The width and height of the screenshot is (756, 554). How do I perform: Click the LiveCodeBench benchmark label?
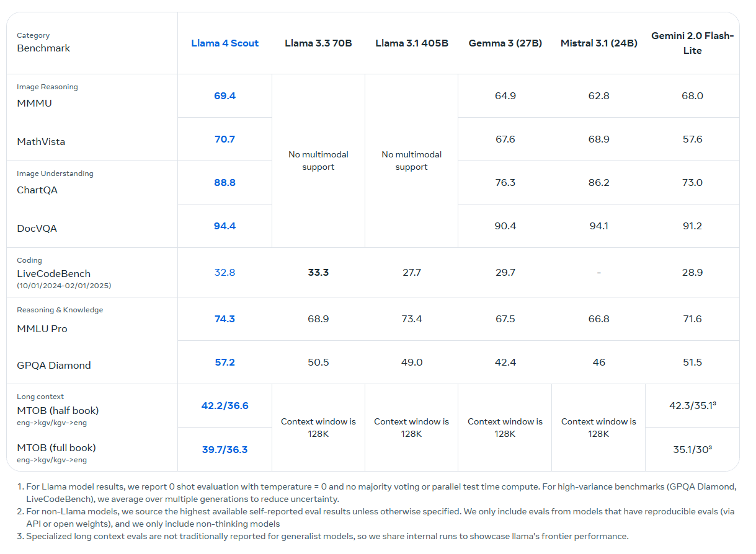[53, 274]
